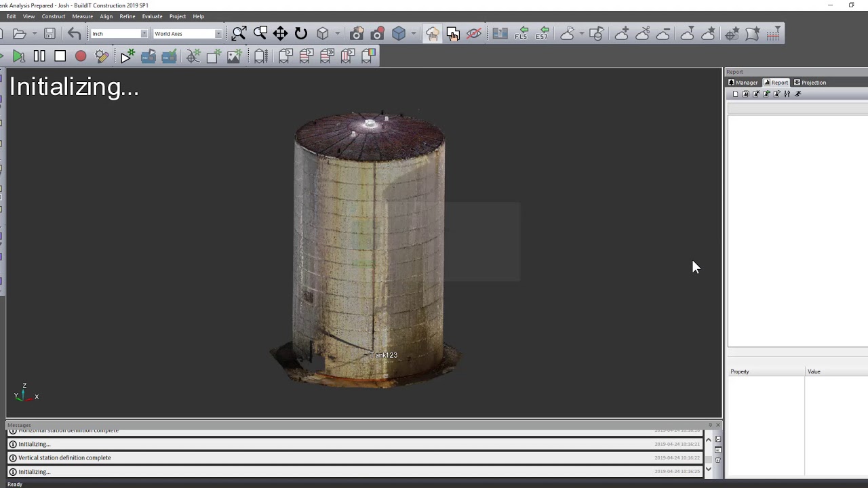
Task: Click the cloud filter funnel icon
Action: pos(687,33)
